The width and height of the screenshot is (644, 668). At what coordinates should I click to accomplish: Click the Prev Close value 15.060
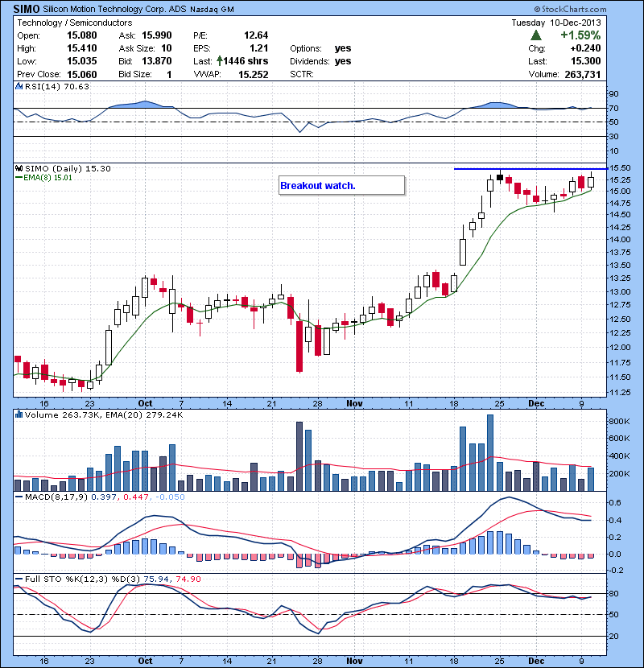[x=82, y=75]
